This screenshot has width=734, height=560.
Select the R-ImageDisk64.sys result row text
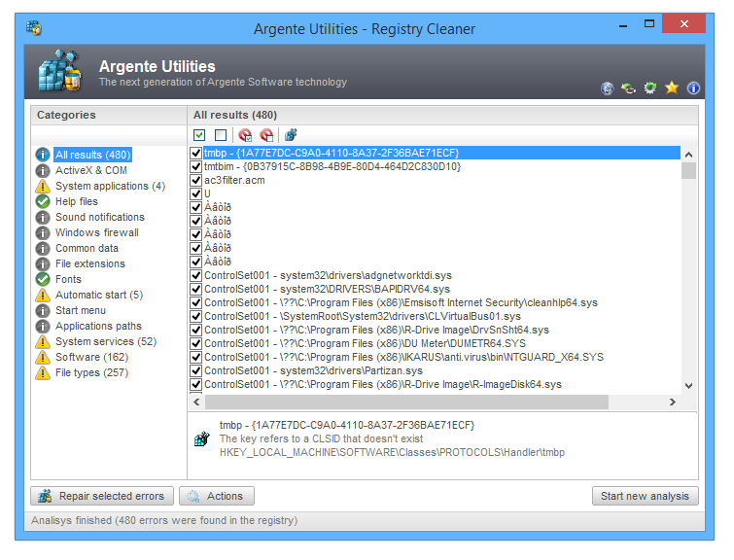(x=383, y=384)
